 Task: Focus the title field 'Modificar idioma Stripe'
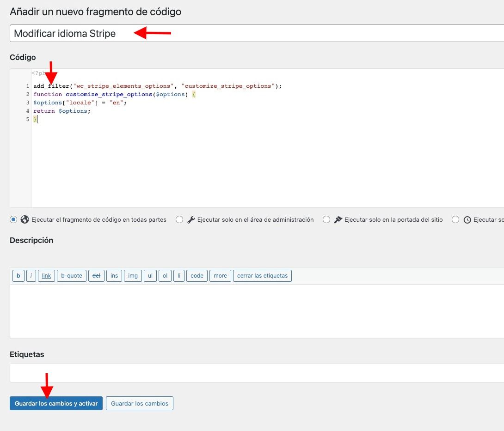click(x=257, y=33)
